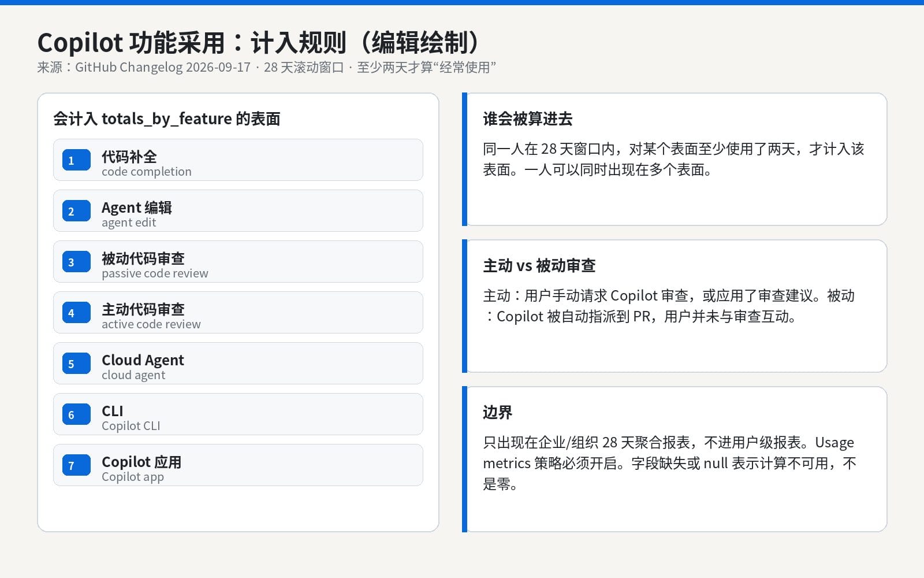
Task: Select the Agent 编辑 row title
Action: pyautogui.click(x=137, y=208)
